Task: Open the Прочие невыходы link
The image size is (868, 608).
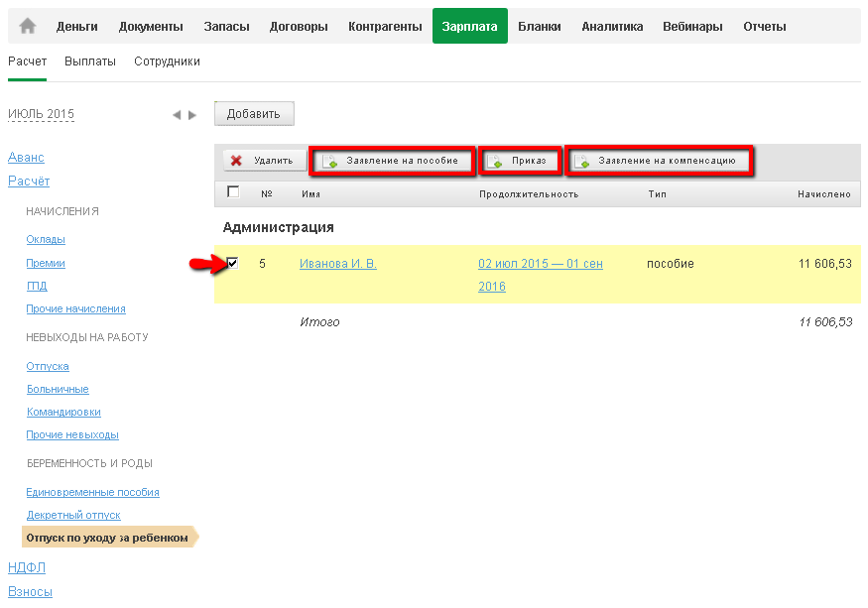Action: click(x=72, y=434)
